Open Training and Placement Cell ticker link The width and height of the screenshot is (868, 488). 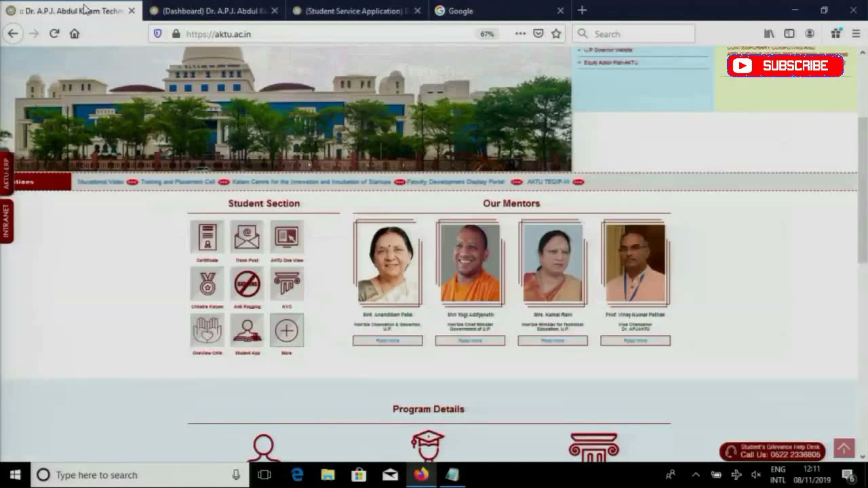point(178,182)
